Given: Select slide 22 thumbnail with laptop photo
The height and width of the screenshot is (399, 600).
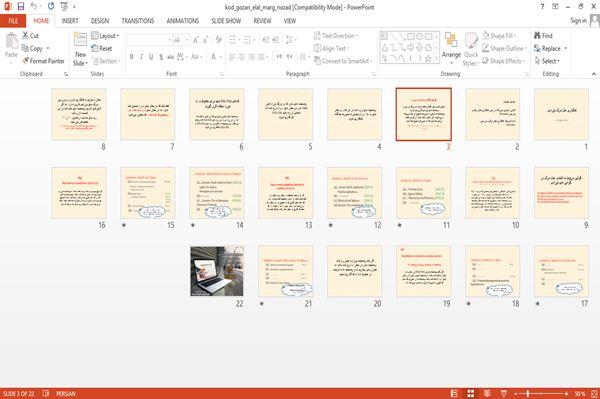Looking at the screenshot, I should pos(217,271).
